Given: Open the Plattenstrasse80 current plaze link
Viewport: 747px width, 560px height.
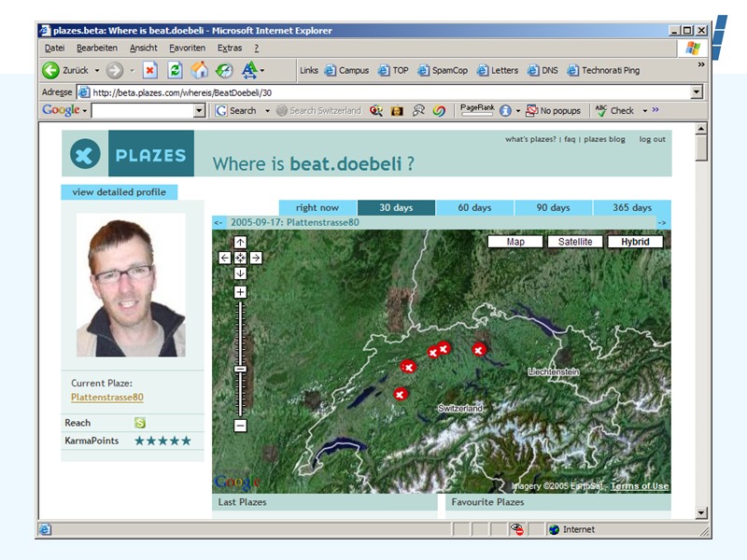Looking at the screenshot, I should tap(107, 397).
